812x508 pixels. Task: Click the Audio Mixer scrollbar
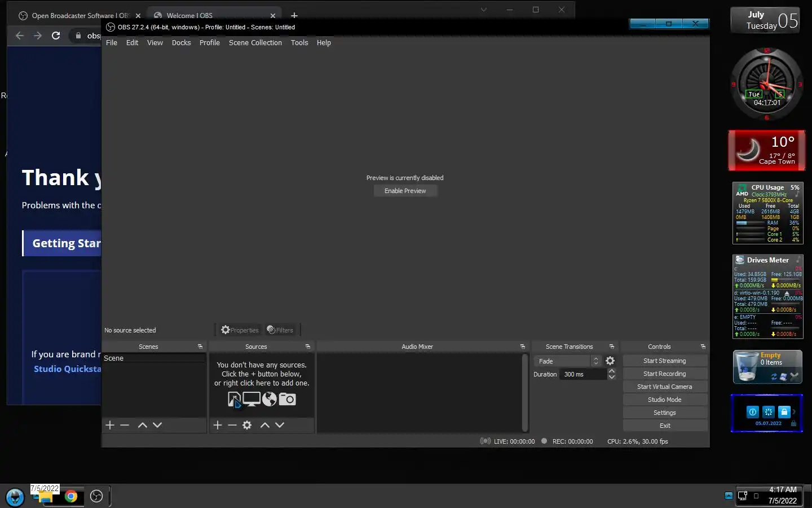(525, 393)
